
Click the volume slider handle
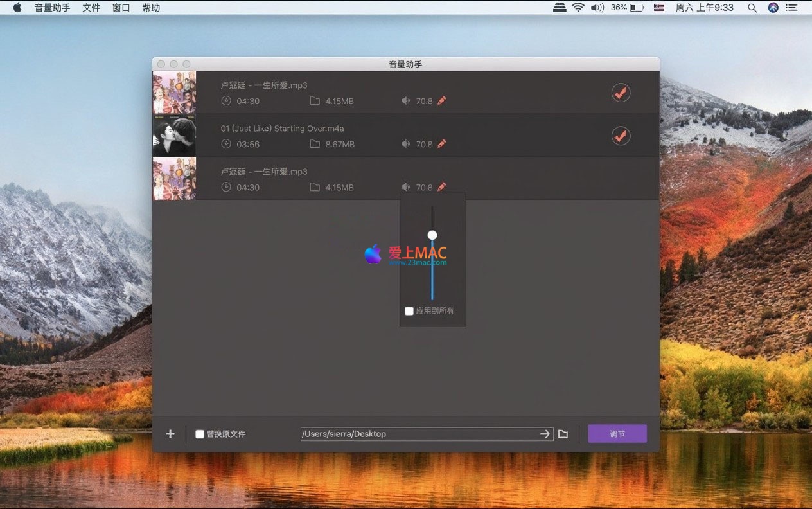432,235
